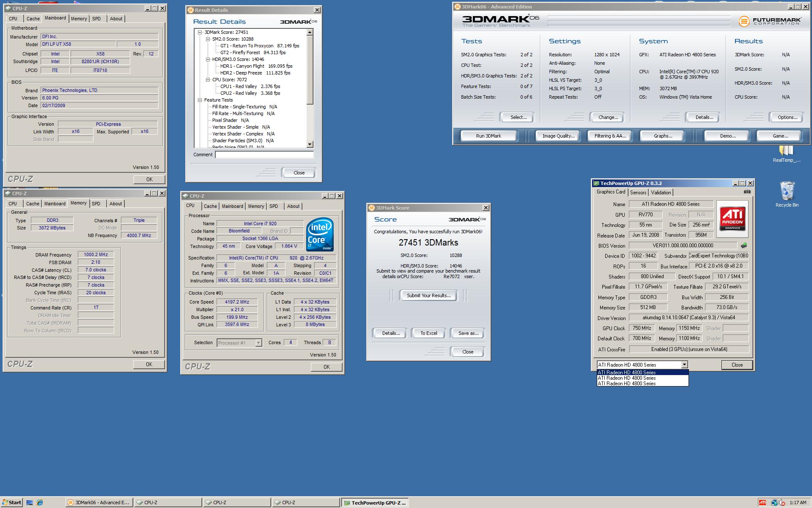Click the Result Details window title icon
812x508 pixels.
(191, 10)
